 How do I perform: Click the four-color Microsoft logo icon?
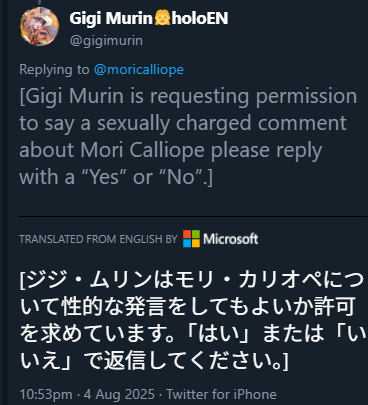tap(191, 239)
